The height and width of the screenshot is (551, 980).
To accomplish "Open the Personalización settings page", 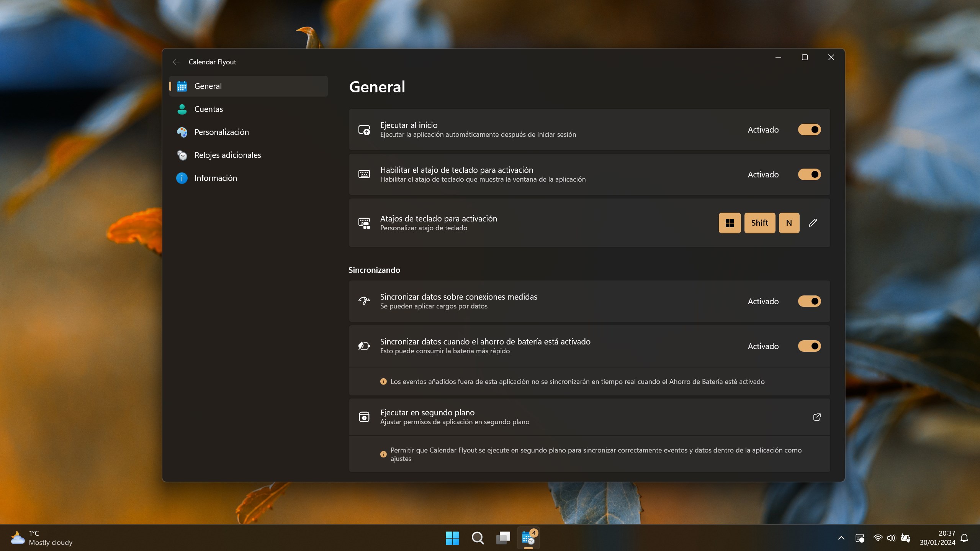I will tap(248, 132).
